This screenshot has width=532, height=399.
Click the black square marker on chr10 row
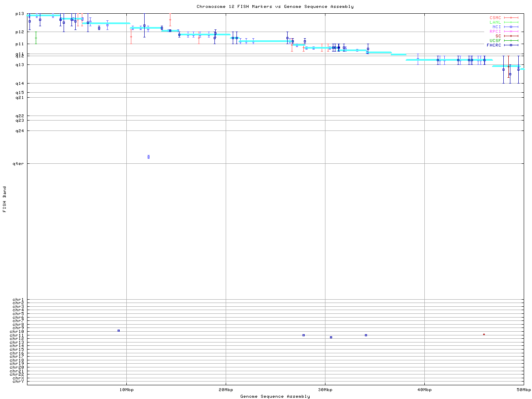(x=118, y=330)
